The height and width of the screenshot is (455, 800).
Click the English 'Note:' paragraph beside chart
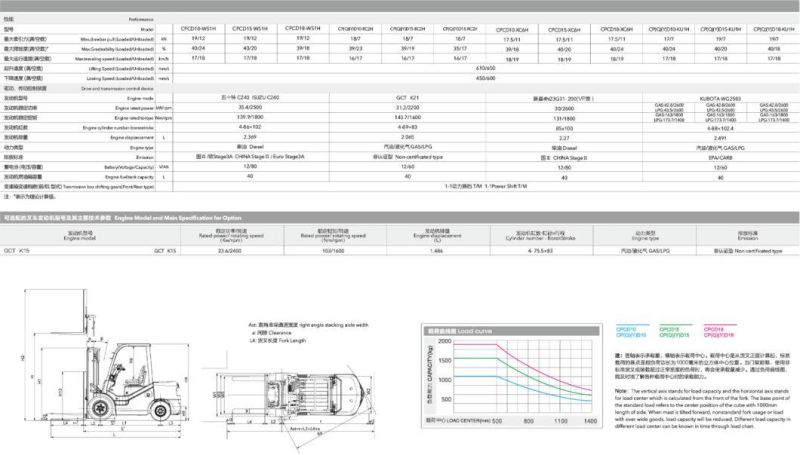[702, 409]
